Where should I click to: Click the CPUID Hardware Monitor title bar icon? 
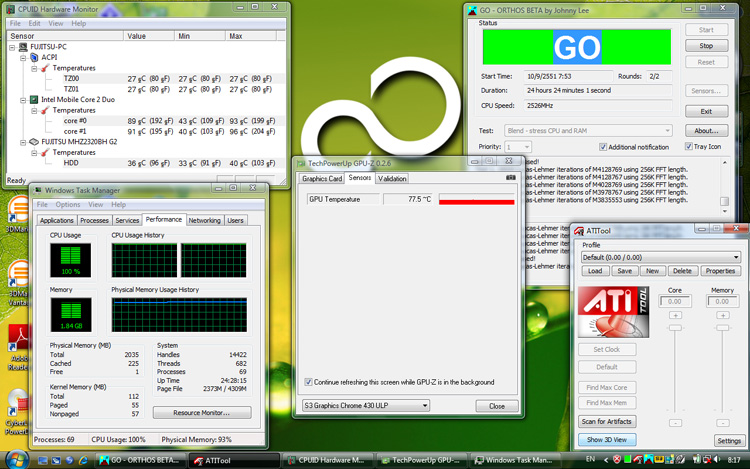pyautogui.click(x=11, y=9)
